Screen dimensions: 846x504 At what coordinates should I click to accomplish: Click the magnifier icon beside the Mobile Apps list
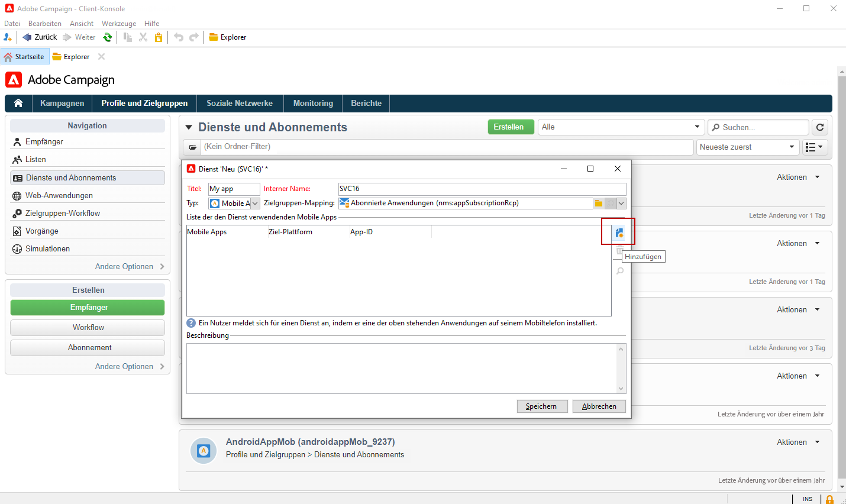(x=620, y=271)
